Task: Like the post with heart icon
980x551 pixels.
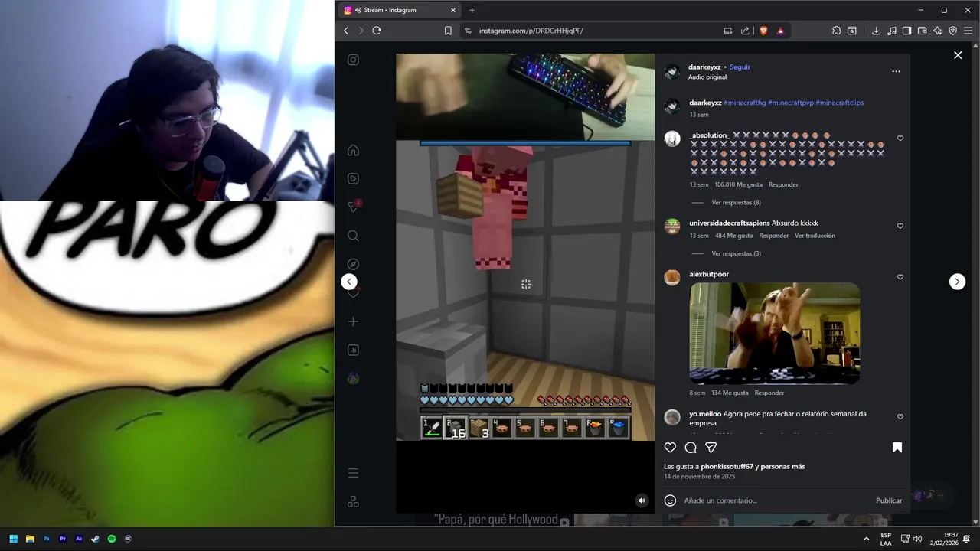Action: (670, 447)
